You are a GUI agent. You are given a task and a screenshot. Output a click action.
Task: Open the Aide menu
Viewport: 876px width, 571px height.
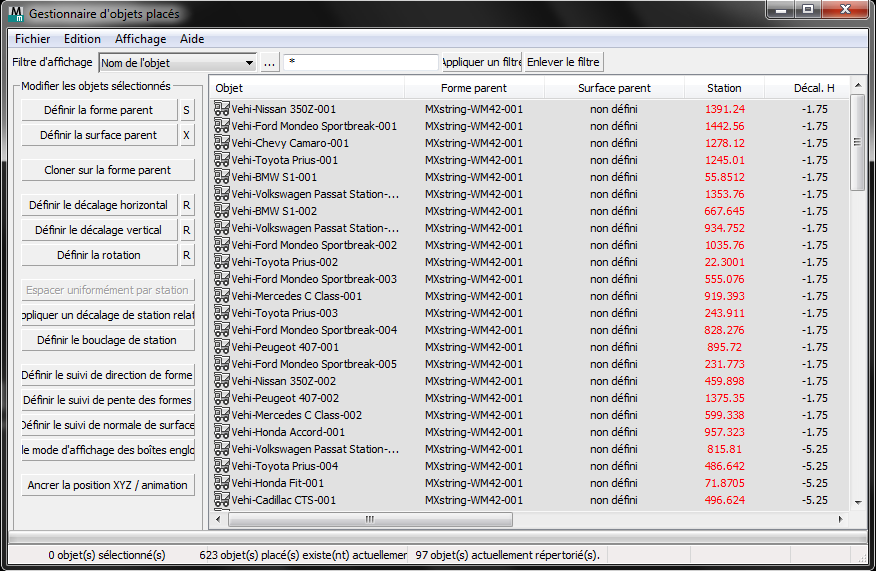192,39
